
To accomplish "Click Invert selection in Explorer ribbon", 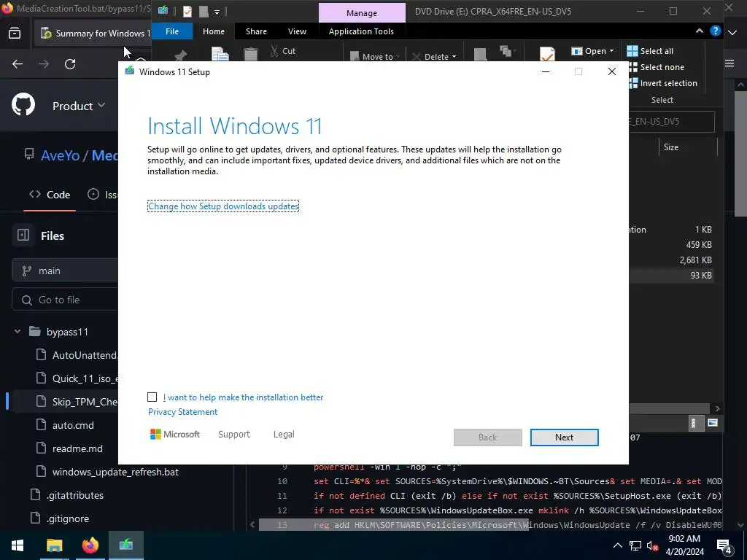I will [662, 83].
